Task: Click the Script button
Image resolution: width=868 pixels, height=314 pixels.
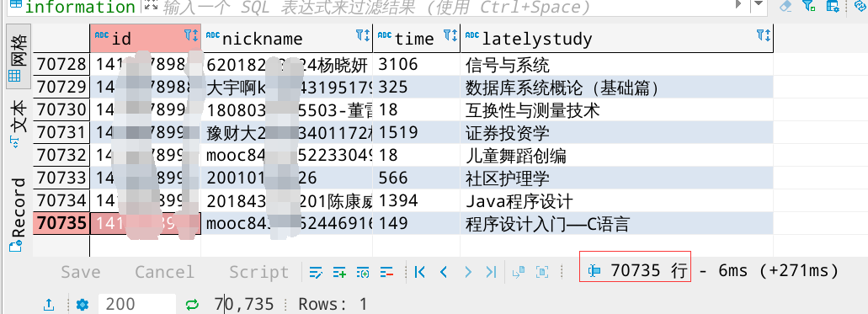Action: tap(259, 272)
